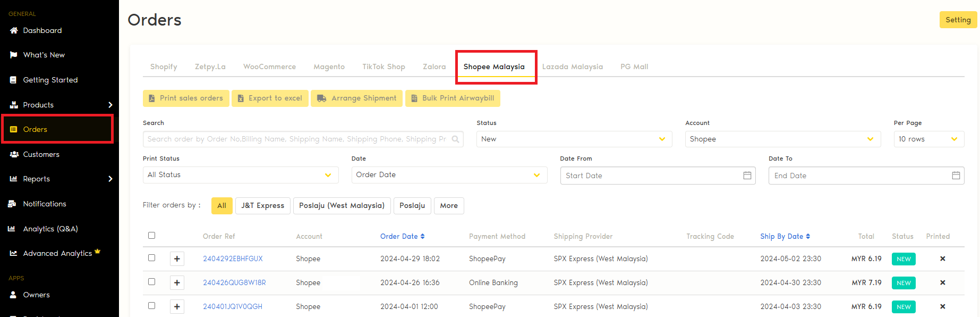Click the Customers group icon in sidebar
Viewport: 980px width, 317px height.
point(14,154)
